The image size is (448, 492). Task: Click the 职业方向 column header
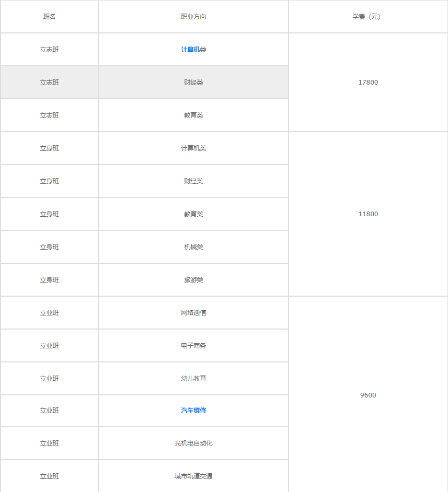pyautogui.click(x=193, y=17)
